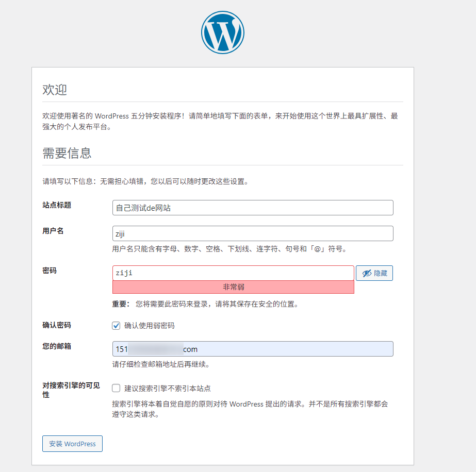Enable 建议搜索引擎不索引本站点 checkbox
The image size is (476, 472).
click(116, 388)
